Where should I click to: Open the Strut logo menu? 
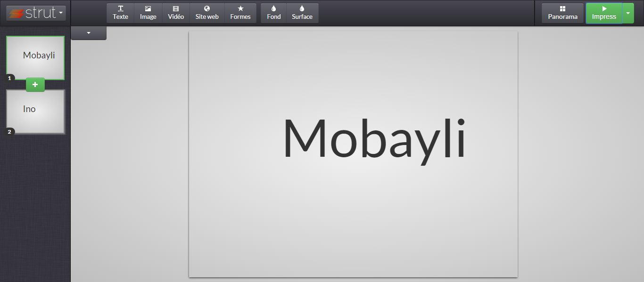tap(36, 13)
